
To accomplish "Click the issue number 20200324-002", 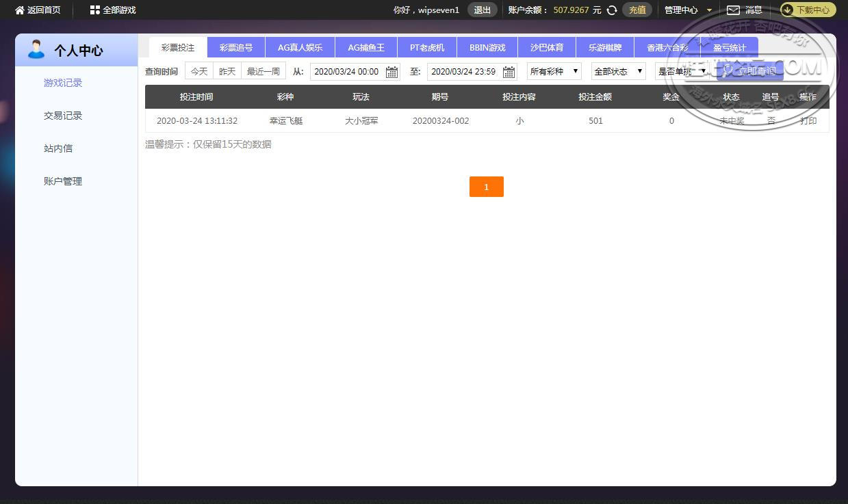I will coord(441,121).
